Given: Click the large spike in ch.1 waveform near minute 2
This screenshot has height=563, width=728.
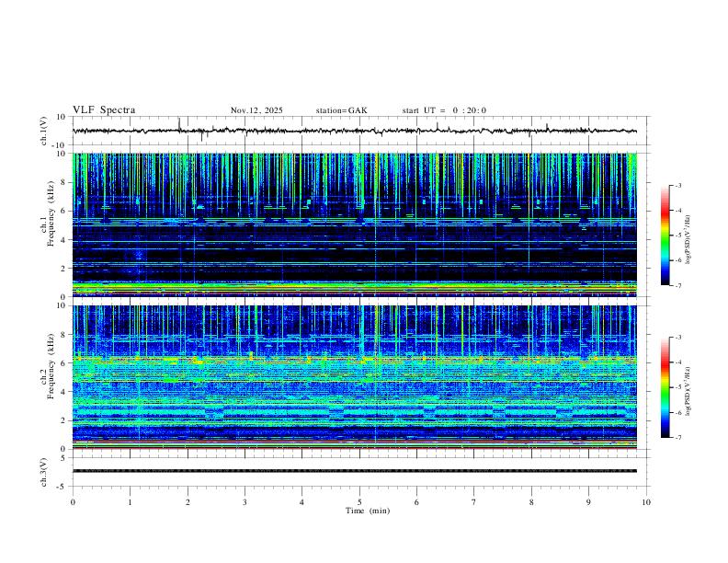Looking at the screenshot, I should [179, 123].
